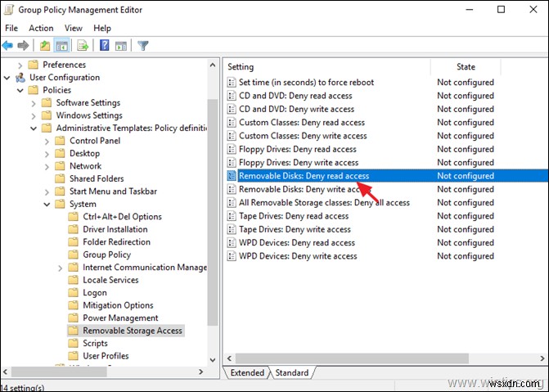The image size is (549, 392).
Task: Open the Help menu
Action: click(x=102, y=28)
